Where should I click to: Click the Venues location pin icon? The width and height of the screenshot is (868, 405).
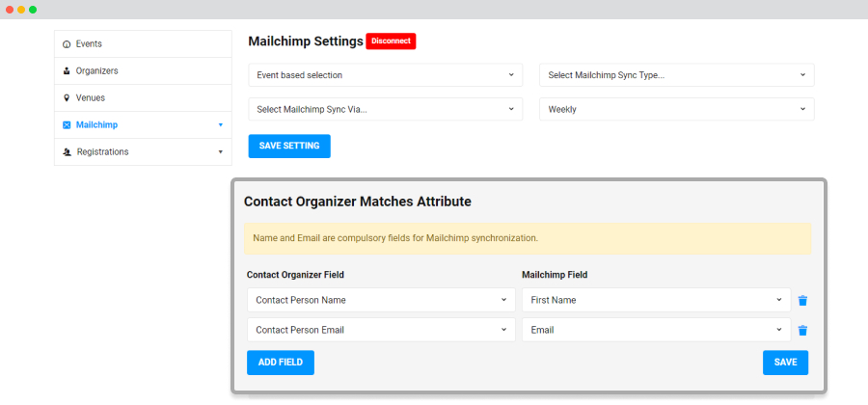[67, 98]
